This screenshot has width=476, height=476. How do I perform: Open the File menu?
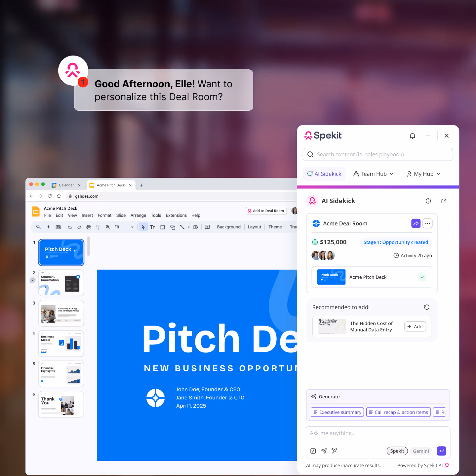pos(48,215)
